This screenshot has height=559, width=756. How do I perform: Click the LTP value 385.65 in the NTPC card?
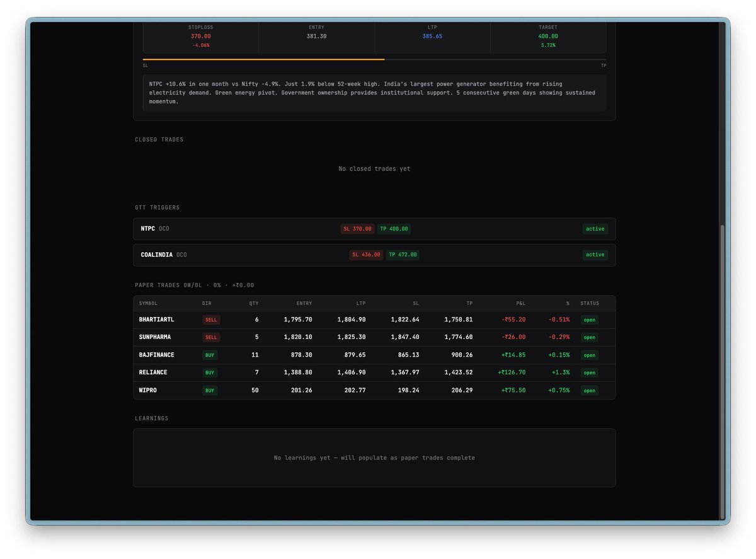click(432, 36)
